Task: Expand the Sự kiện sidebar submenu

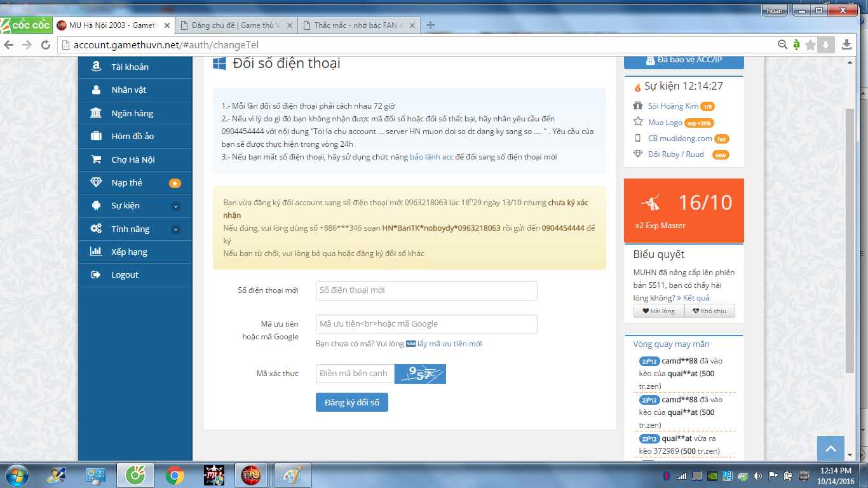Action: click(x=176, y=206)
